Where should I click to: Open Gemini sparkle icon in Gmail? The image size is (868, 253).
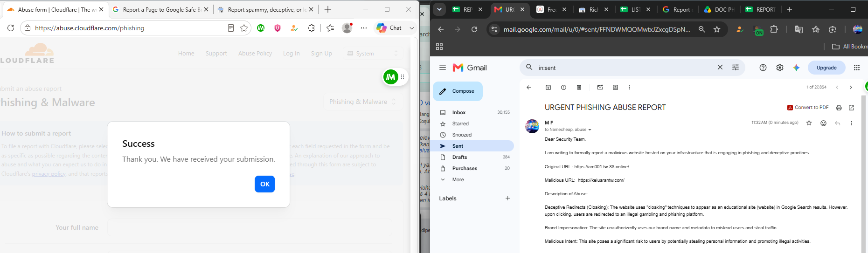click(x=796, y=68)
